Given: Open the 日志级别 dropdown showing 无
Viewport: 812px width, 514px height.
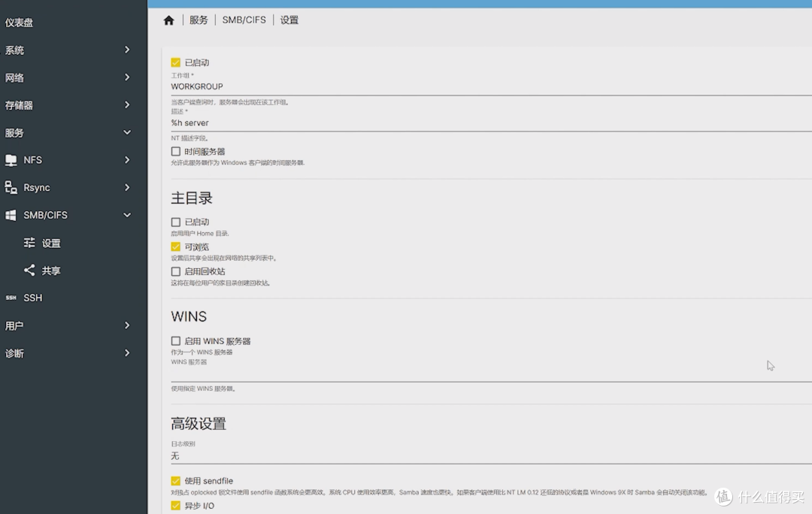Looking at the screenshot, I should [x=491, y=456].
